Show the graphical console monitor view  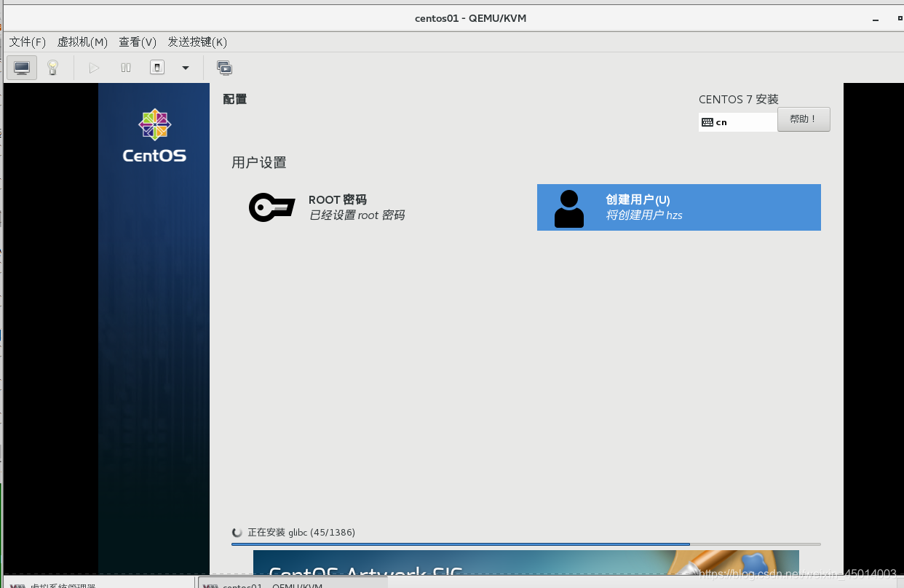(x=22, y=68)
